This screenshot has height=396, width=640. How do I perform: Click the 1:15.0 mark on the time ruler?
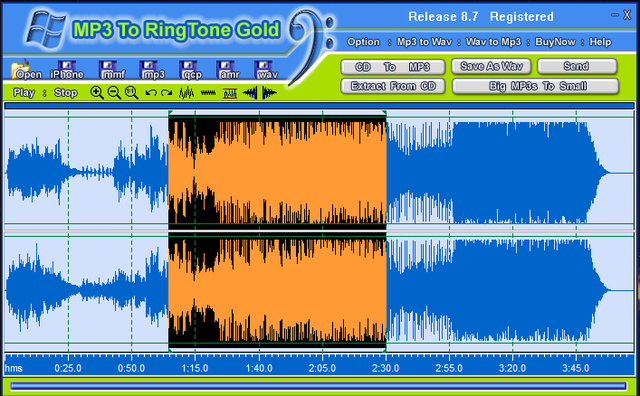coord(195,368)
